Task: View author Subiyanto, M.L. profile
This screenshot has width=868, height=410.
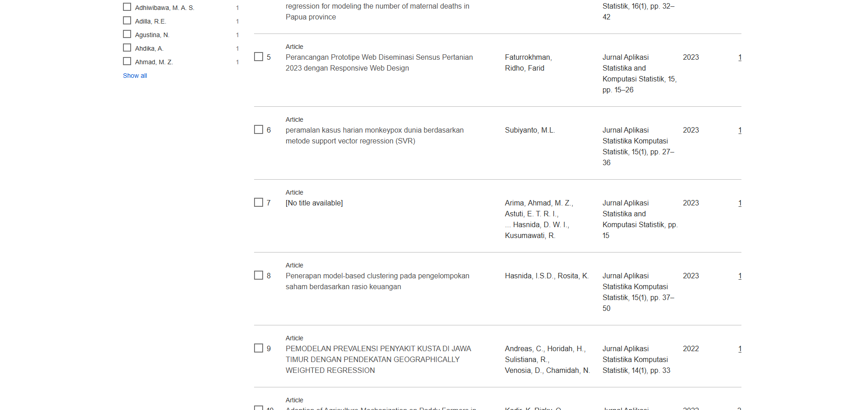Action: point(529,130)
